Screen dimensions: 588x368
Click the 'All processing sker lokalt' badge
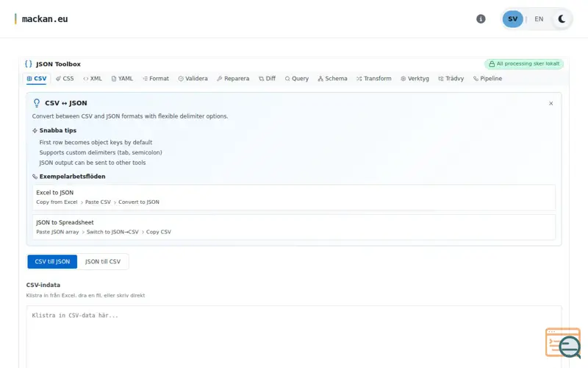pos(524,64)
